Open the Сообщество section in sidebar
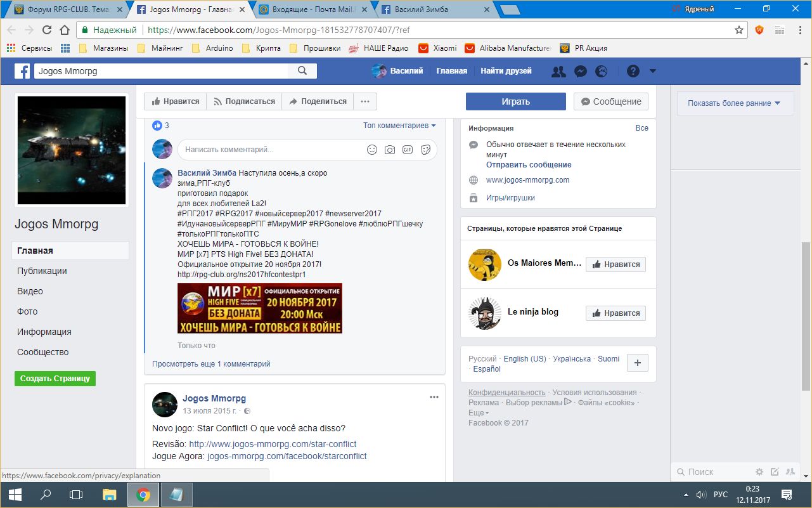The width and height of the screenshot is (812, 508). point(42,352)
